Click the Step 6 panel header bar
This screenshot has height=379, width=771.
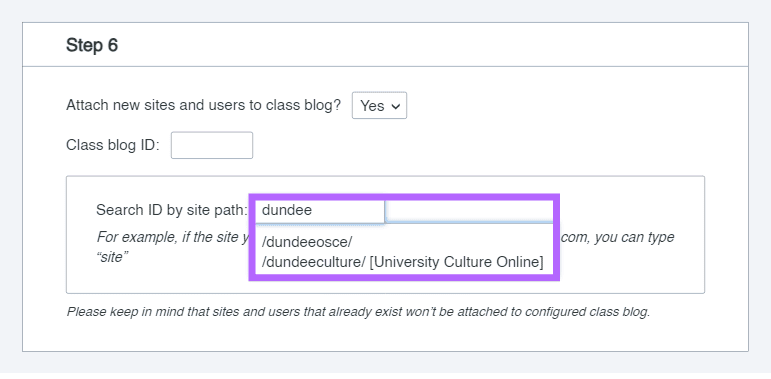[386, 45]
